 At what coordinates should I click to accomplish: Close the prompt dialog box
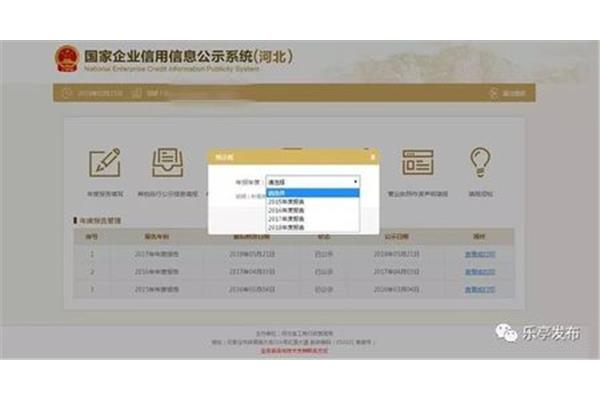pos(373,157)
